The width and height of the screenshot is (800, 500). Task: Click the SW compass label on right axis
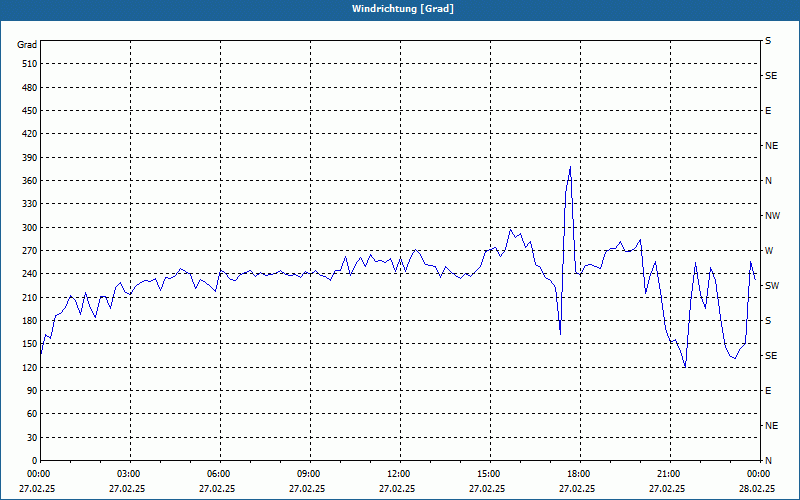pyautogui.click(x=772, y=286)
